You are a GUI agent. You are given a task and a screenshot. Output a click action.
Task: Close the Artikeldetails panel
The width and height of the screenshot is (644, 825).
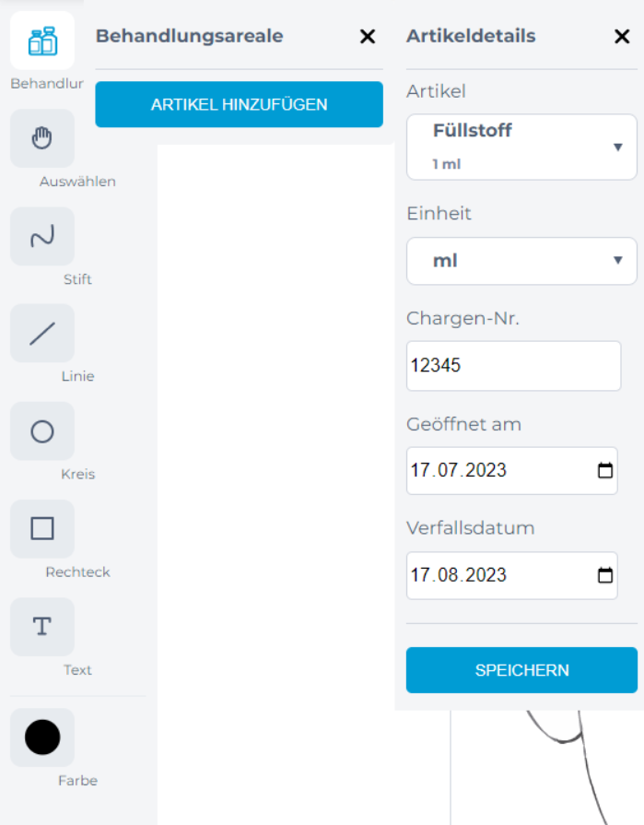[x=622, y=36]
